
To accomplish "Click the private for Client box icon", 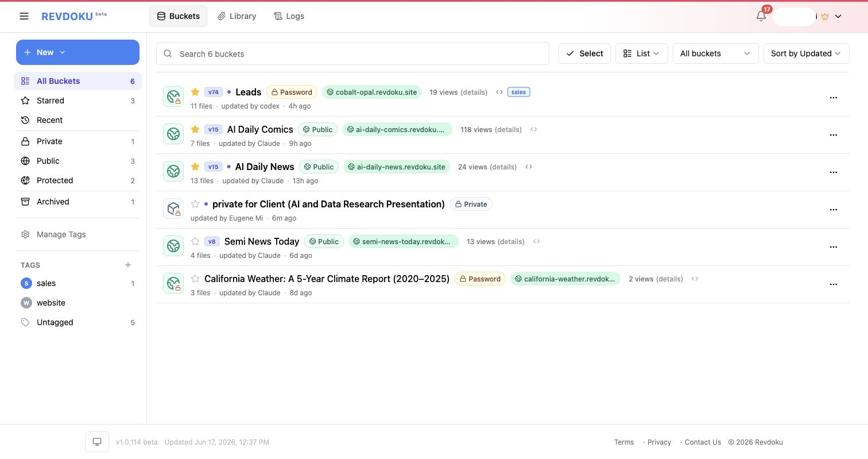I will [x=173, y=209].
